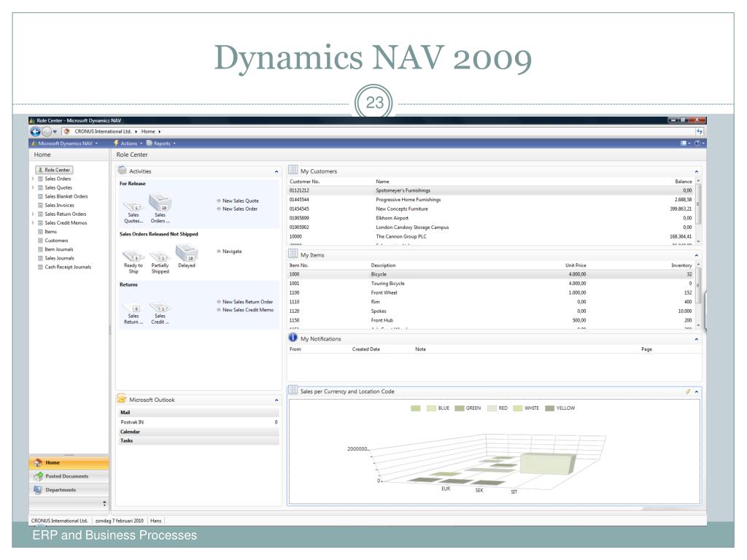Viewport: 747px width, 560px height.
Task: Click the New Sales Order link
Action: point(240,209)
